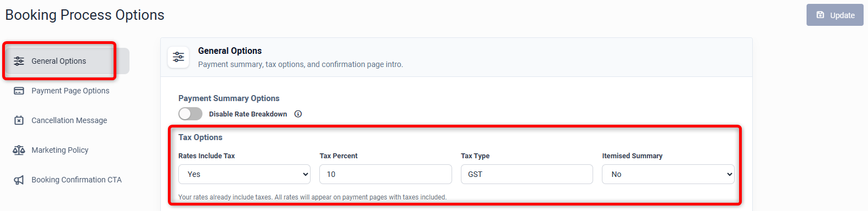This screenshot has width=868, height=211.
Task: Click the scales icon for Marketing Policy
Action: coord(19,150)
